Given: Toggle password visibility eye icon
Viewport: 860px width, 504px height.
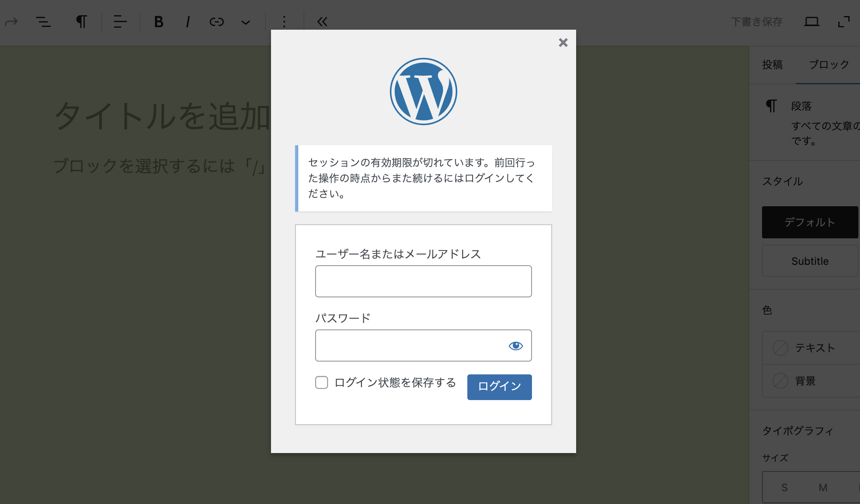Looking at the screenshot, I should [x=516, y=345].
